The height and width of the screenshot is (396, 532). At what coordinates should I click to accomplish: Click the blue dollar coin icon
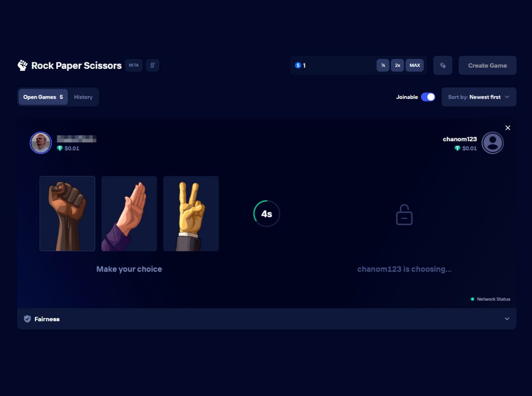298,65
